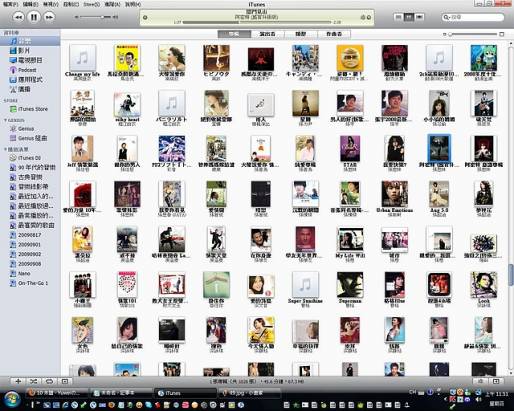Open the 20090902 playlist
Image resolution: width=514 pixels, height=411 pixels.
[x=30, y=254]
